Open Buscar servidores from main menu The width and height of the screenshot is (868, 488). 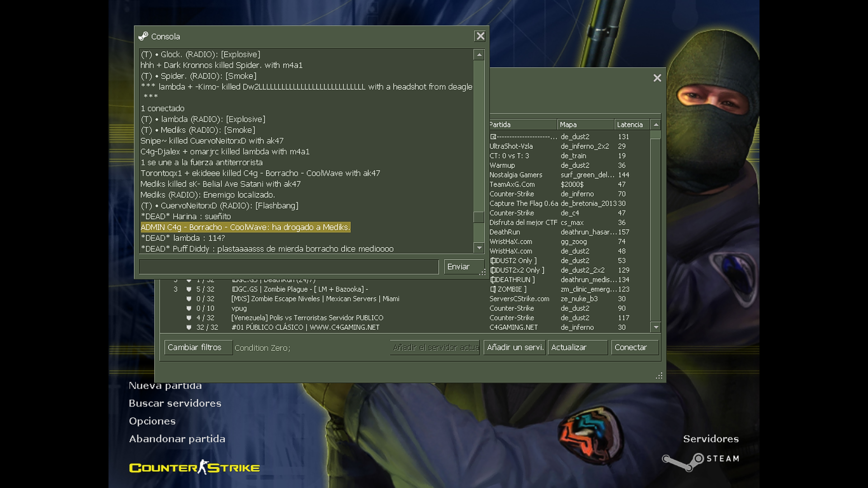pos(175,403)
